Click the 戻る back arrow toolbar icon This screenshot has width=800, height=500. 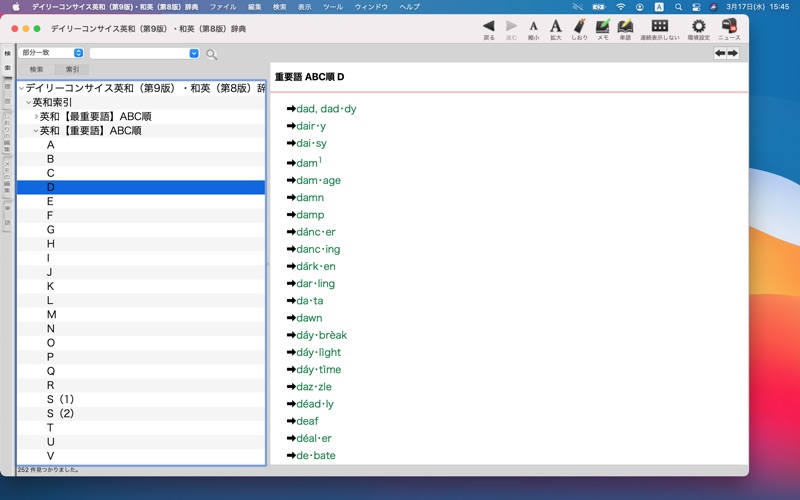click(x=489, y=26)
